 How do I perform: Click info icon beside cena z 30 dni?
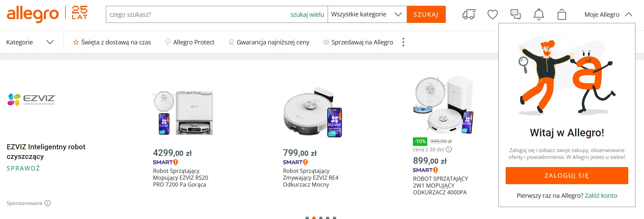point(449,149)
